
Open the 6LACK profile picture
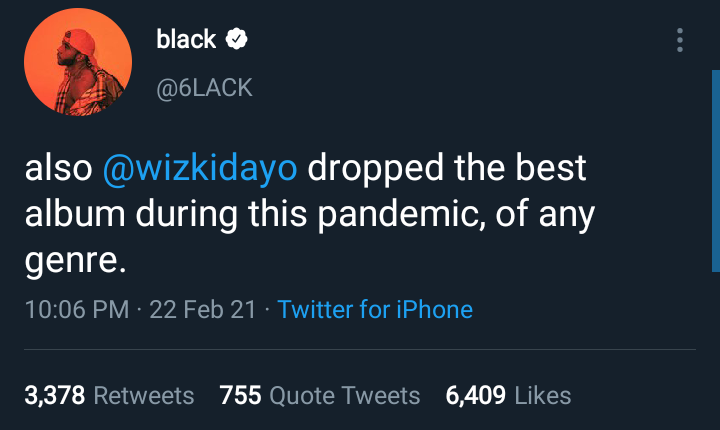tap(77, 63)
